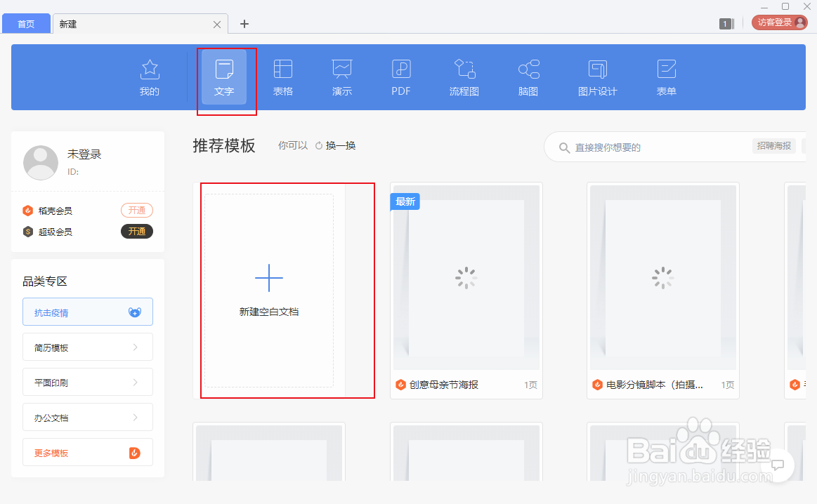
Task: Select the 招聘海报 search suggestion tag
Action: tap(773, 146)
